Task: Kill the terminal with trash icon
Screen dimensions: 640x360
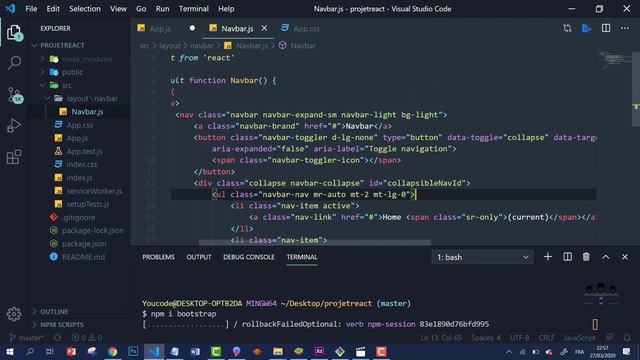Action: pos(586,257)
